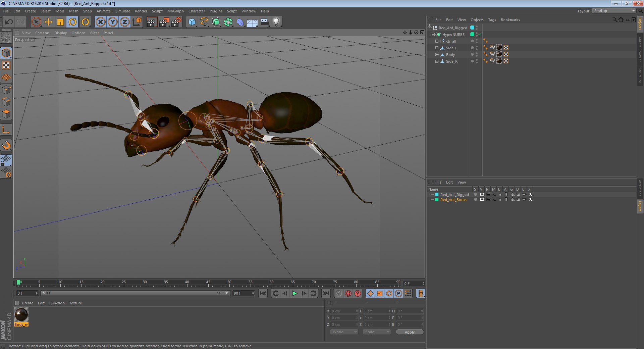Open the floor environment icon
Viewport: 644px width, 349px height.
click(x=252, y=22)
